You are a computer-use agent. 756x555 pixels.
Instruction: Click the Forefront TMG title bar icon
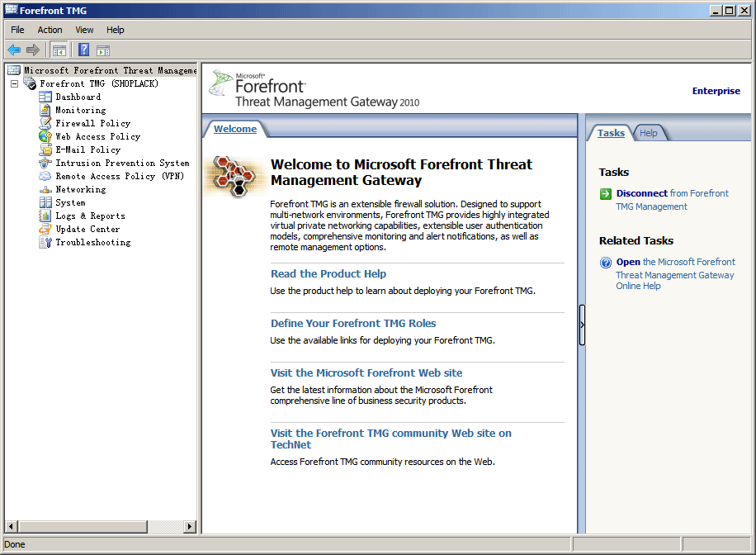(11, 10)
